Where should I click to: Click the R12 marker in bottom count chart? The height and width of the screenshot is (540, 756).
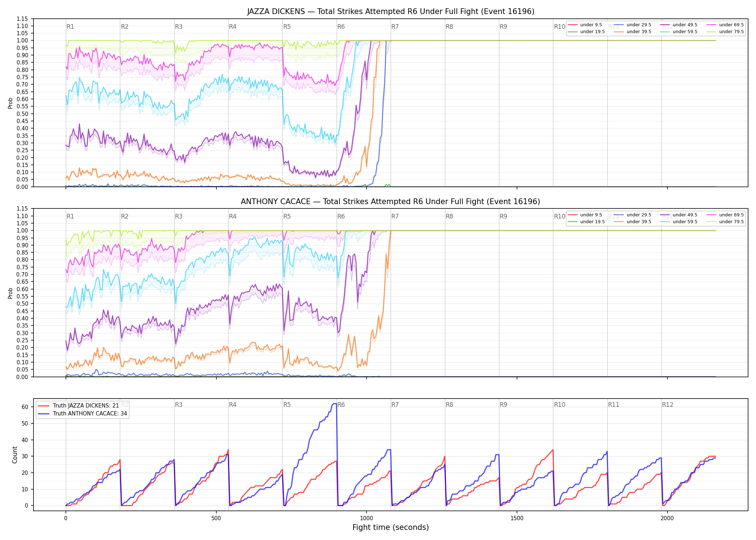click(x=667, y=405)
